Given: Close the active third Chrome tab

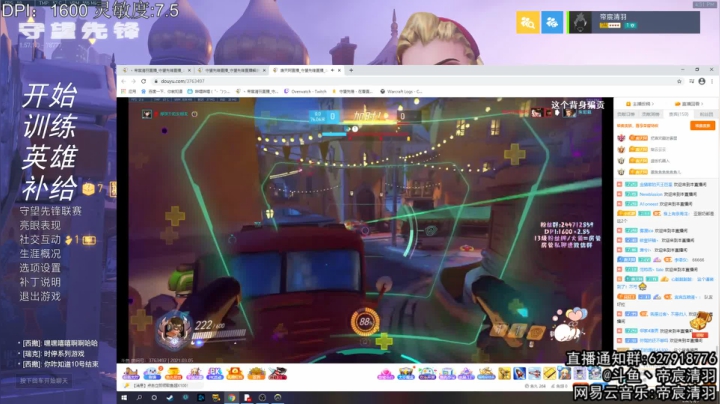Looking at the screenshot, I should 339,70.
